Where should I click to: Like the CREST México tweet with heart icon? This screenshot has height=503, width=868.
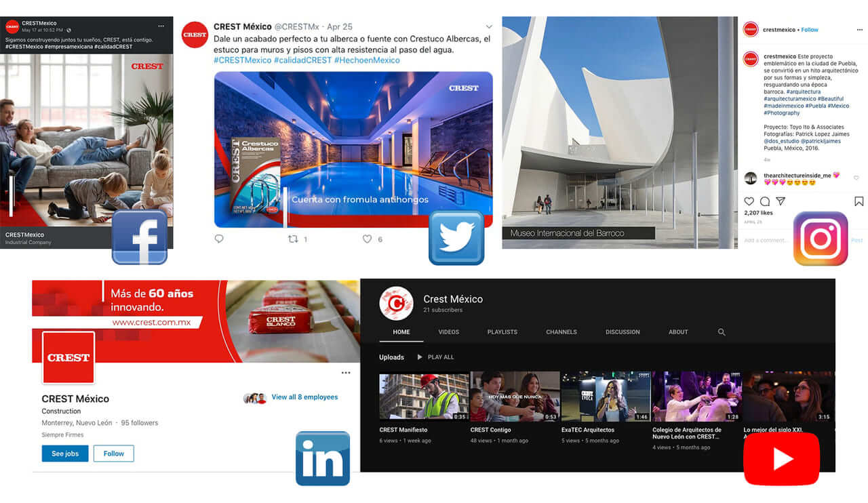367,239
